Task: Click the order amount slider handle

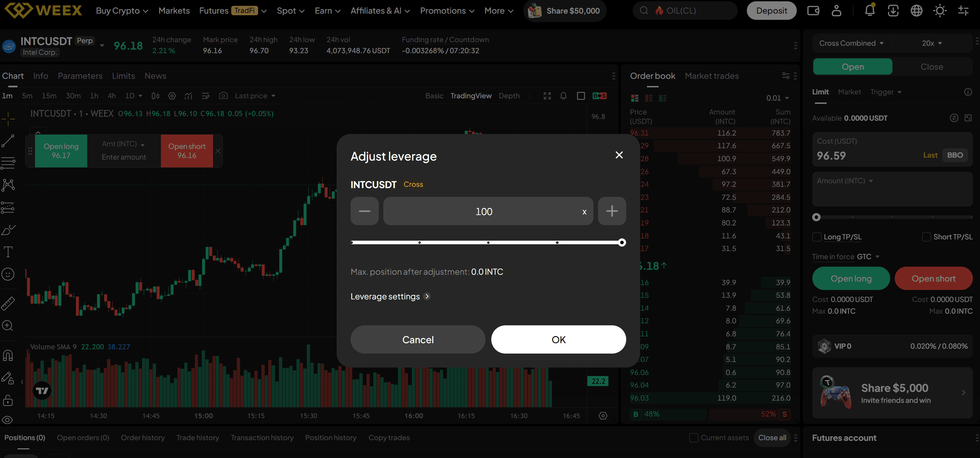Action: pos(816,217)
